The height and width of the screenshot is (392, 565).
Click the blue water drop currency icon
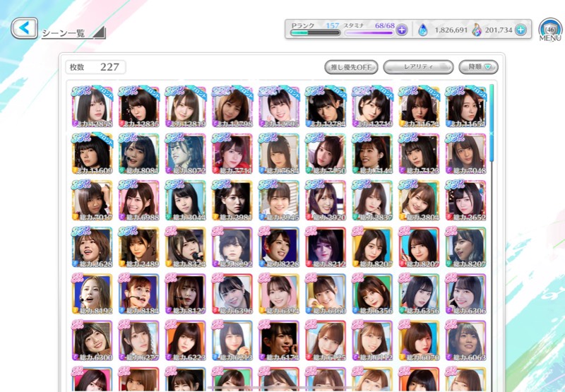(422, 30)
